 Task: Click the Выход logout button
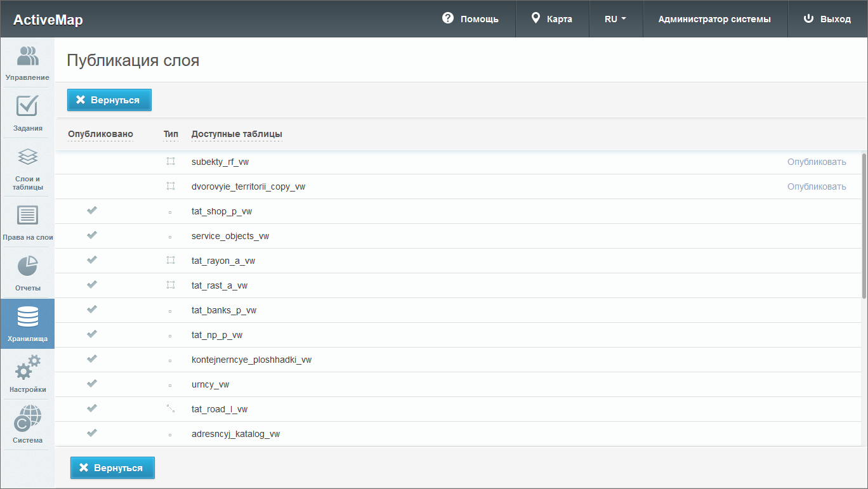pyautogui.click(x=827, y=19)
